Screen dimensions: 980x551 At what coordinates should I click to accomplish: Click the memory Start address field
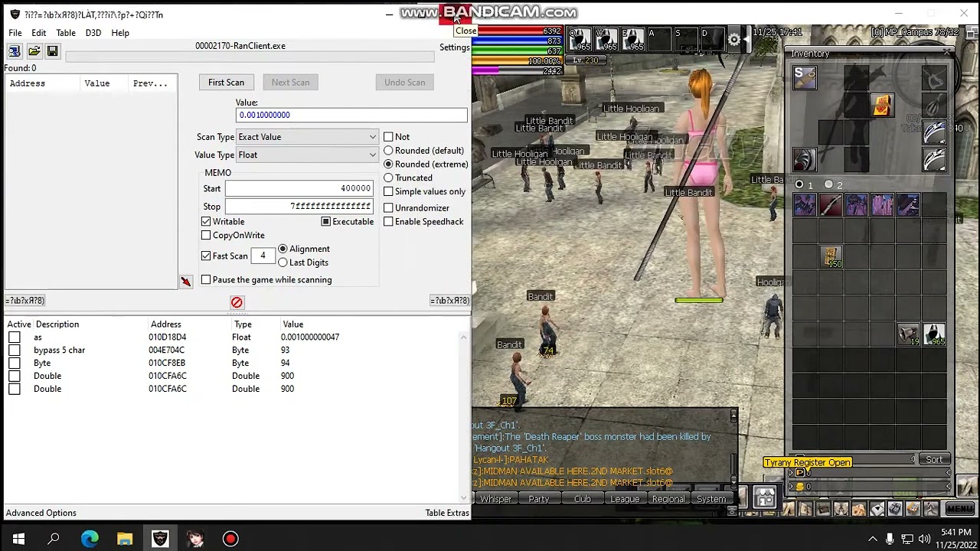point(299,188)
